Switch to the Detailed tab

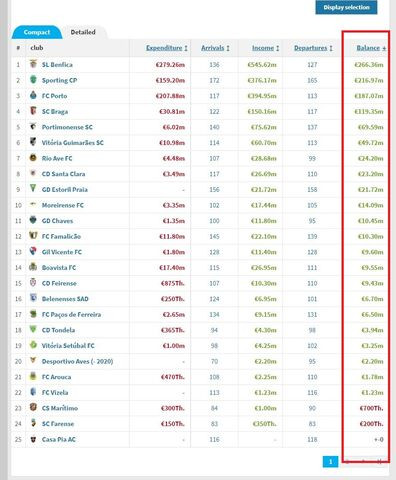click(83, 32)
